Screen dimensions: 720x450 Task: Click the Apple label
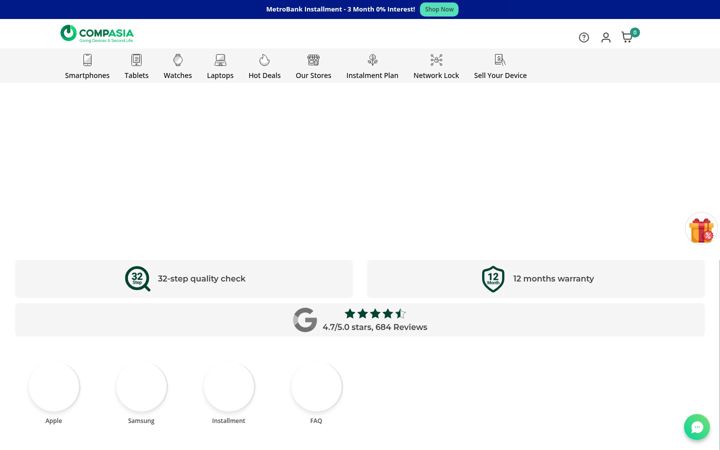[54, 421]
